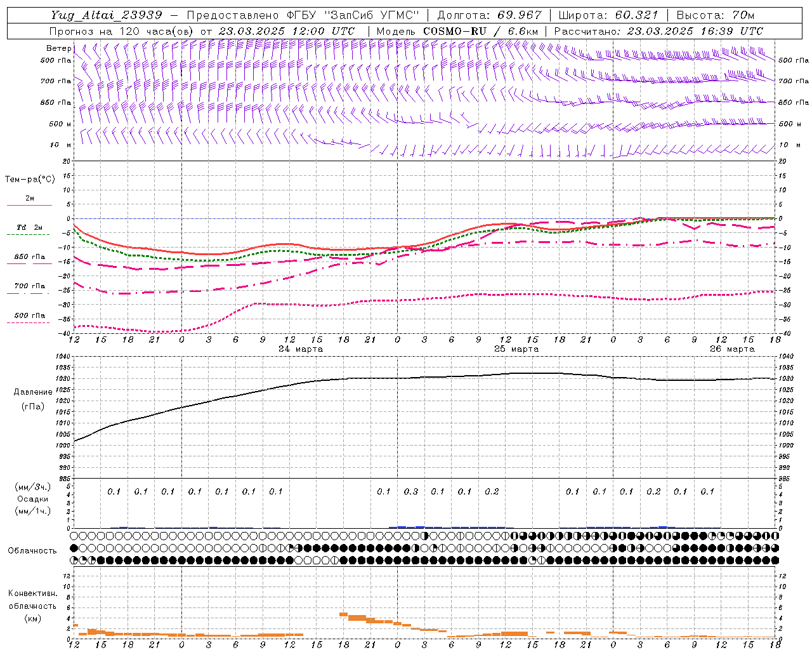Viewport: 812px width, 650px height.
Task: Click the Модель COSMO-RU / 6.6км label
Action: [457, 31]
